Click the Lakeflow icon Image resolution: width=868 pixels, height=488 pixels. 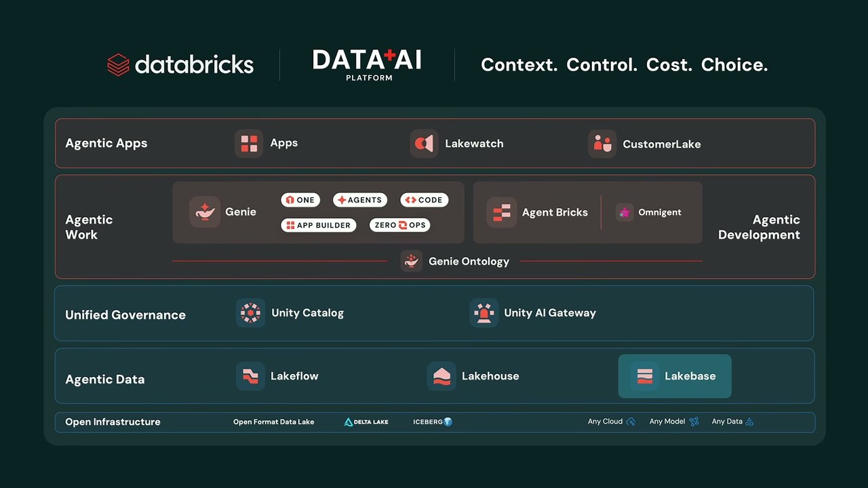(x=250, y=376)
